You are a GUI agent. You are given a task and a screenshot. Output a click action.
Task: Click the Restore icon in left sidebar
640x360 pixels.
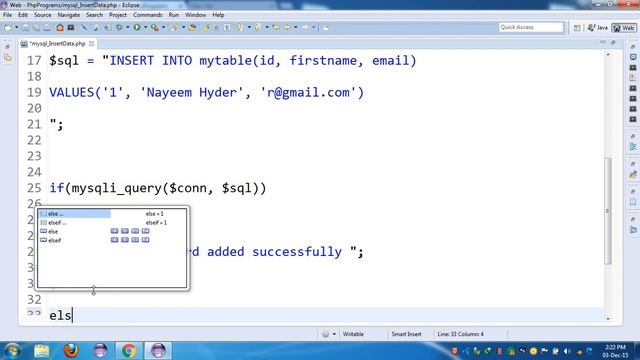[x=7, y=47]
